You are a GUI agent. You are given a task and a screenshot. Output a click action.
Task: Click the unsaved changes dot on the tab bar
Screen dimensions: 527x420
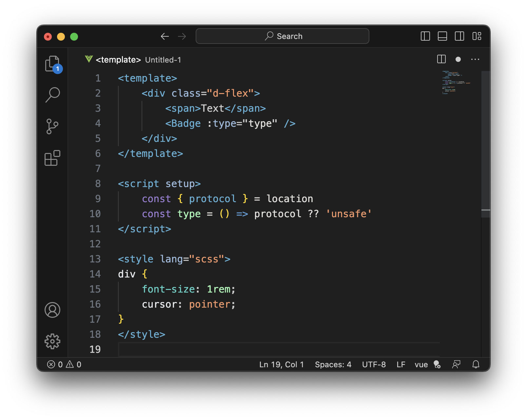pyautogui.click(x=458, y=59)
